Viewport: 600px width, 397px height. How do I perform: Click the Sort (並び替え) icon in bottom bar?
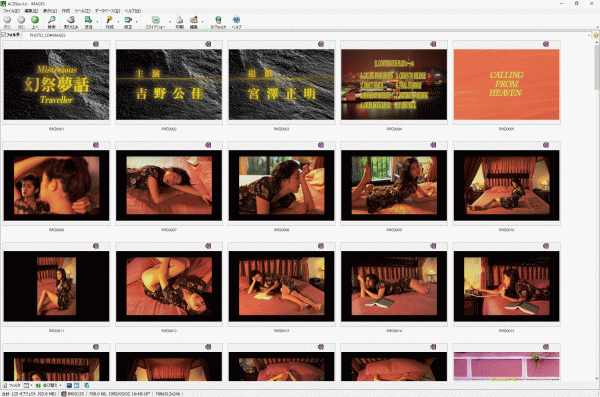pyautogui.click(x=38, y=386)
